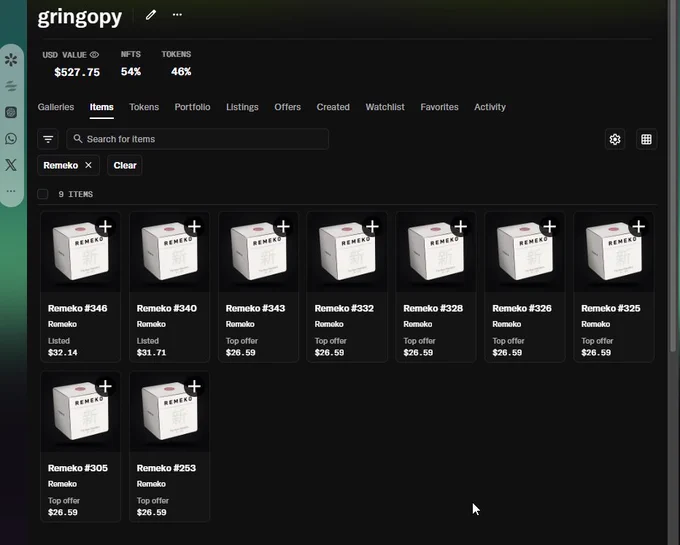Click the $31.71 listed price

[151, 352]
